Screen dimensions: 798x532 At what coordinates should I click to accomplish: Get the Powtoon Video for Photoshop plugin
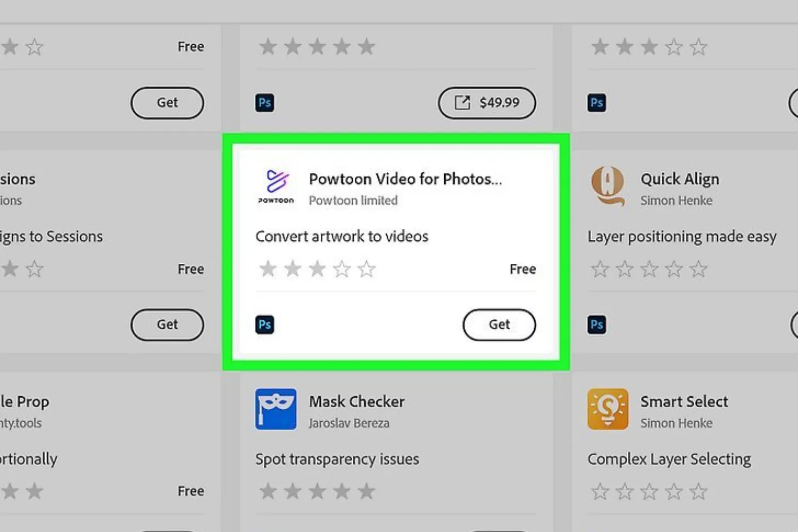pos(499,325)
